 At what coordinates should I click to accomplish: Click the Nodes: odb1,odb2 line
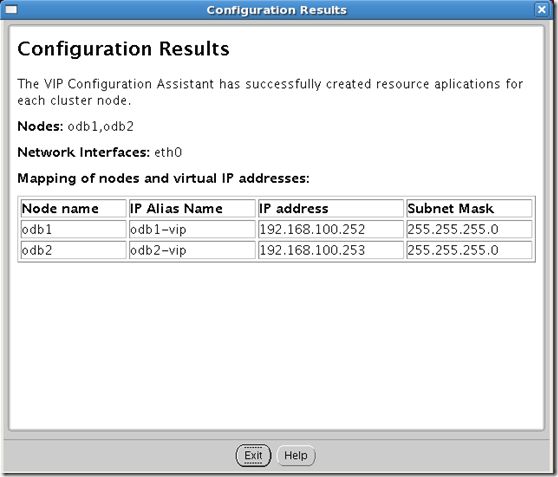coord(75,126)
